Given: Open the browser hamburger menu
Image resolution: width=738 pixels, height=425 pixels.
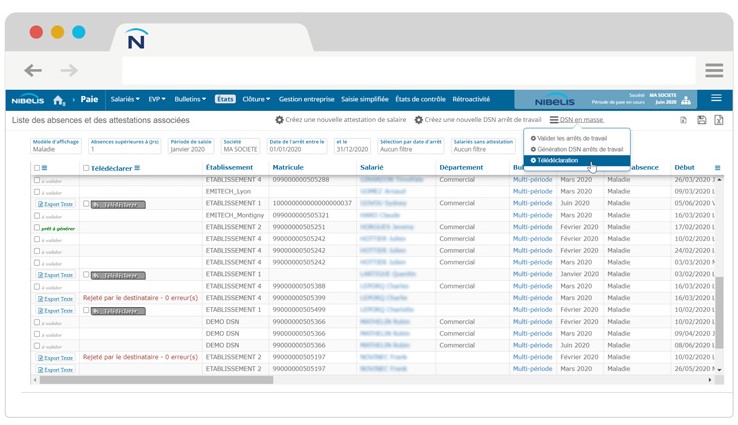Looking at the screenshot, I should tap(713, 70).
